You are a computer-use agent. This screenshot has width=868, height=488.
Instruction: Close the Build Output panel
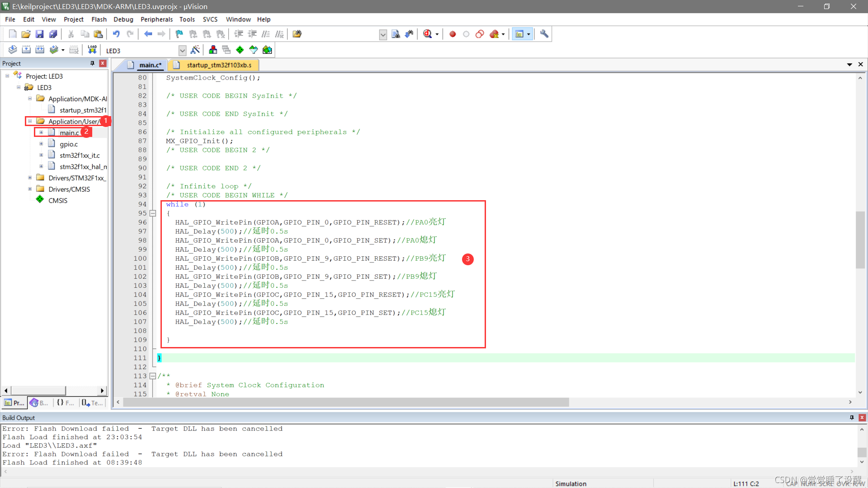pyautogui.click(x=862, y=418)
